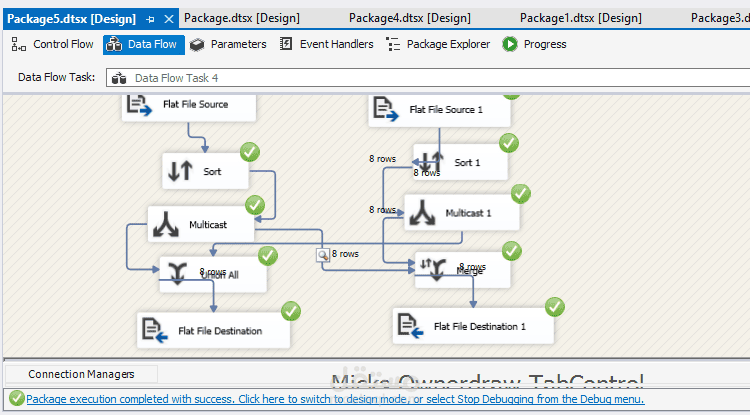The image size is (750, 415).
Task: Click the Package Explorer tree icon
Action: pyautogui.click(x=393, y=44)
